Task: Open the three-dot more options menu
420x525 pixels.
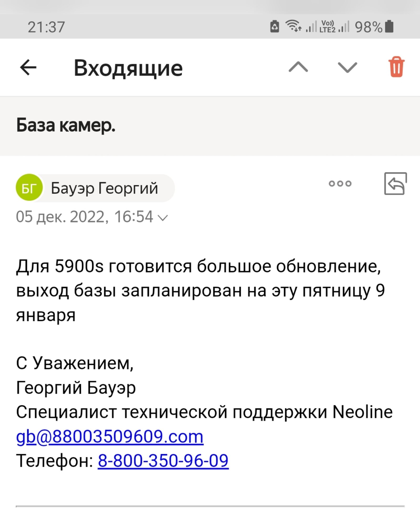Action: 340,183
